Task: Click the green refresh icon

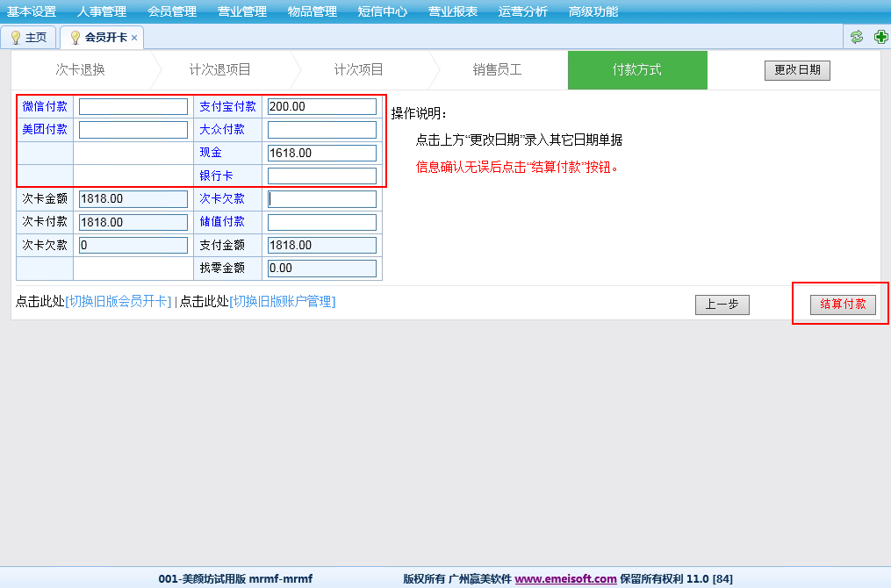Action: (857, 37)
